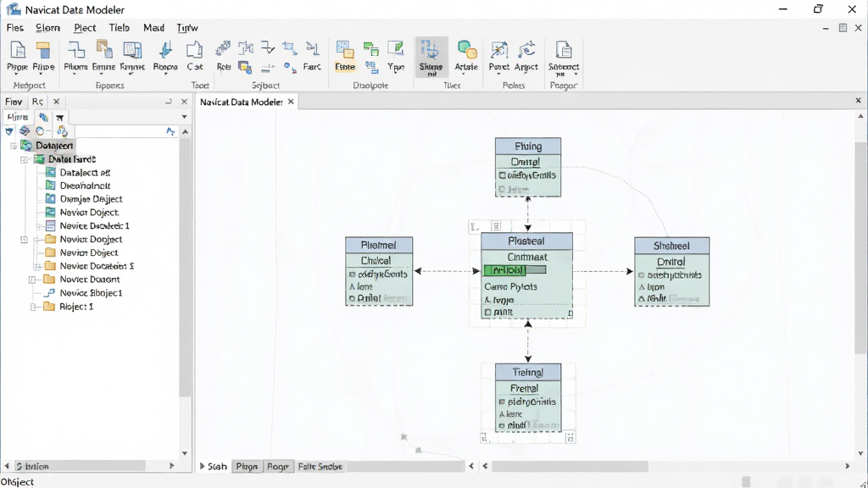Switch to the Plagn bottom tab

[x=247, y=467]
